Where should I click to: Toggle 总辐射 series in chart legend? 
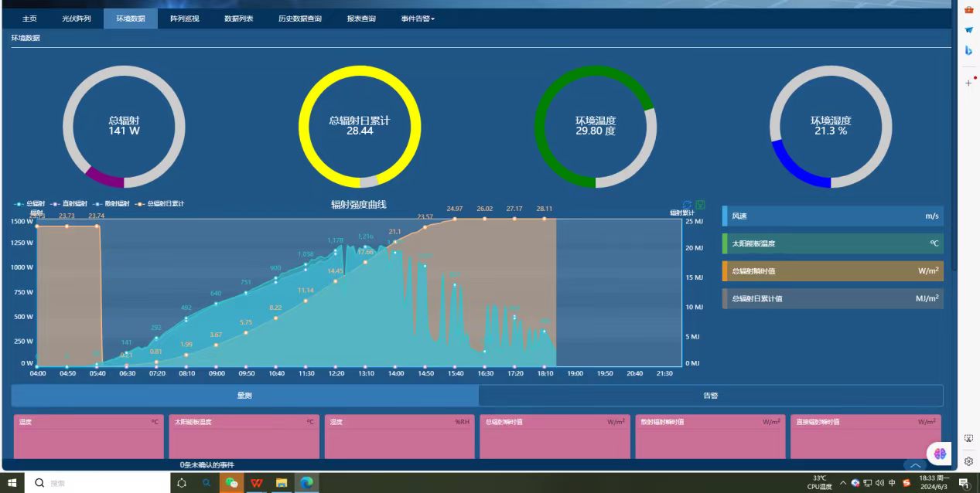click(x=32, y=204)
